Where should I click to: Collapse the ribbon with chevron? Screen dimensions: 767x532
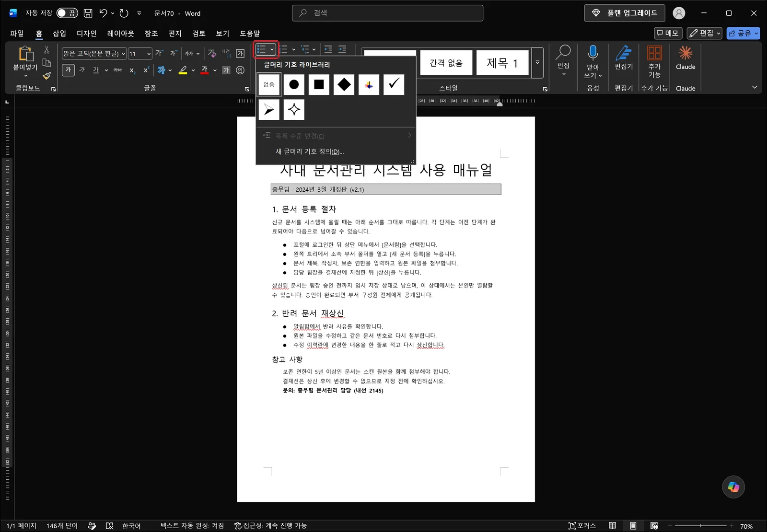point(755,87)
